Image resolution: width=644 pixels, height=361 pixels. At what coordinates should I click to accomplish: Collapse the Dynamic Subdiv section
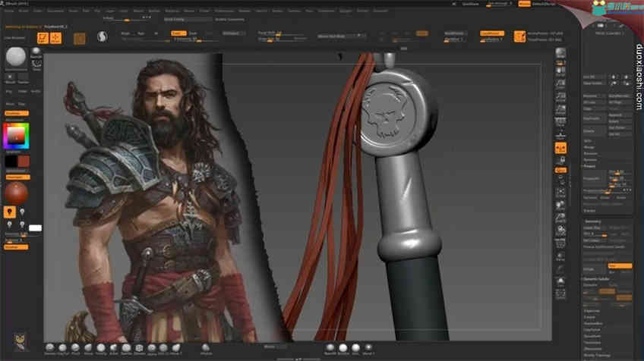(x=597, y=278)
